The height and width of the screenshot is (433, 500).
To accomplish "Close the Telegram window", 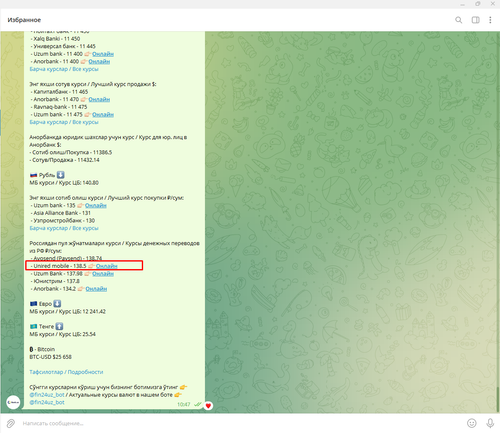I will click(x=493, y=4).
